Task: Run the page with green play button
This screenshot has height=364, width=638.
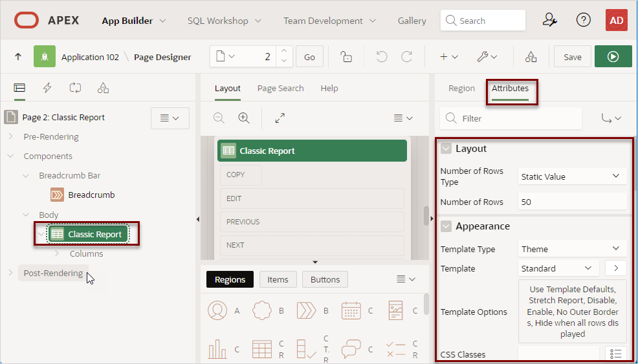Action: (613, 56)
